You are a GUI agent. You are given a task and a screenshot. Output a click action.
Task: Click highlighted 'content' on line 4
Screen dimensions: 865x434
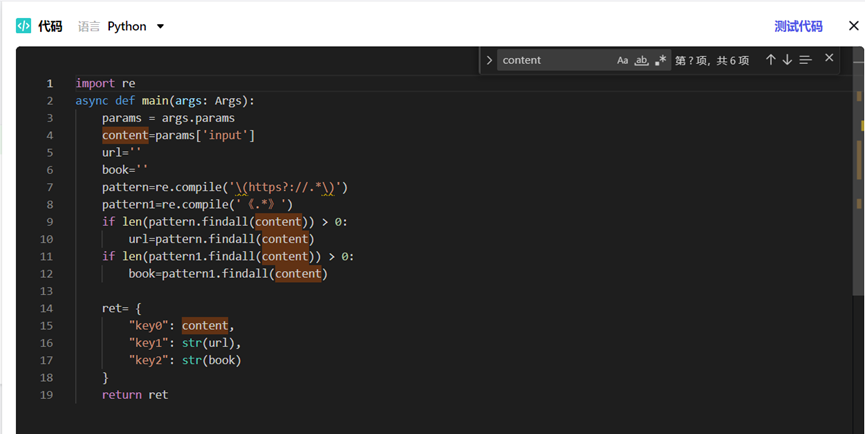click(125, 135)
